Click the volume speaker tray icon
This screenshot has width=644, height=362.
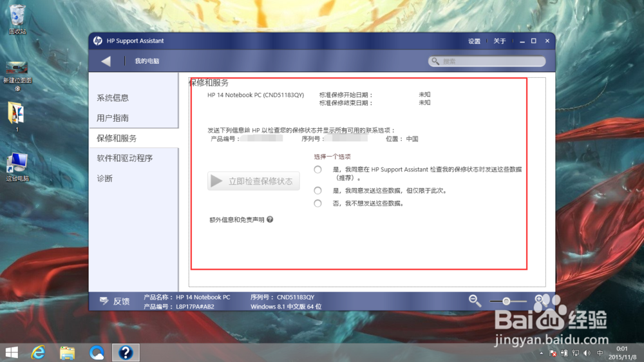tap(587, 353)
